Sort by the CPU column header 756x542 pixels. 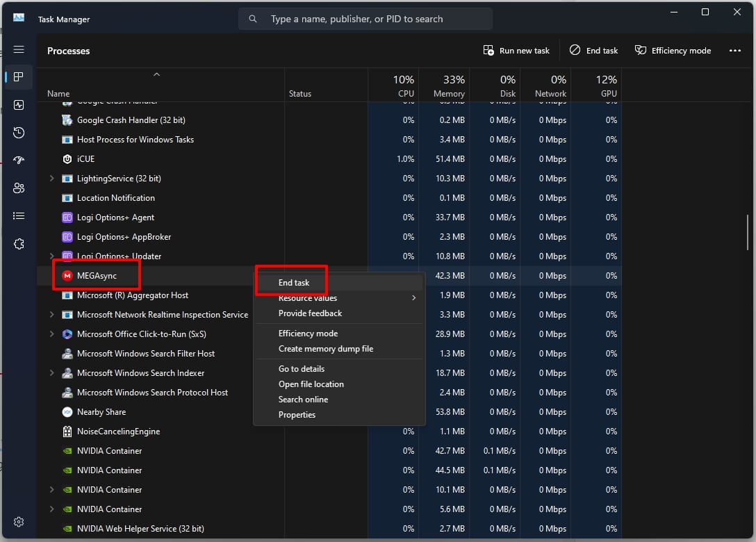coord(393,85)
